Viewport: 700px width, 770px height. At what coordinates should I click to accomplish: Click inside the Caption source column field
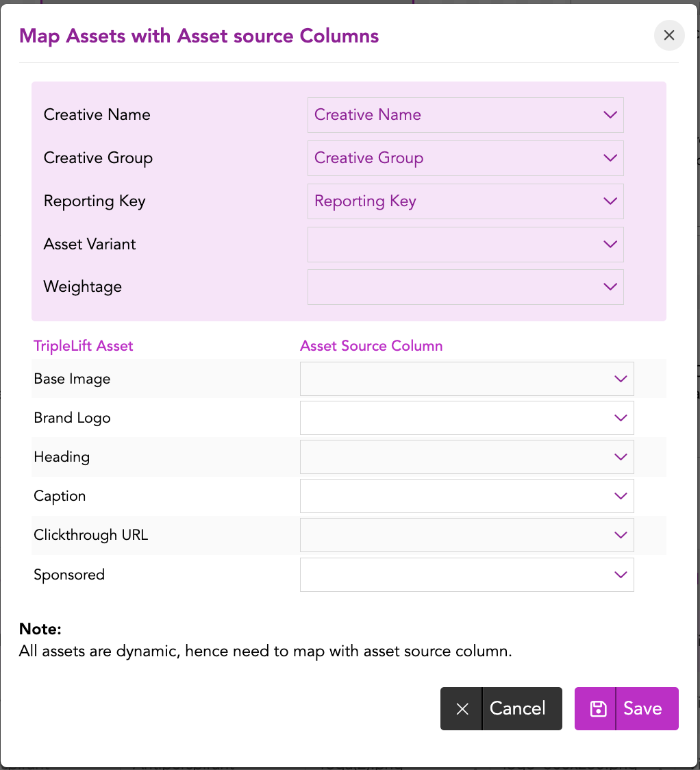point(452,496)
